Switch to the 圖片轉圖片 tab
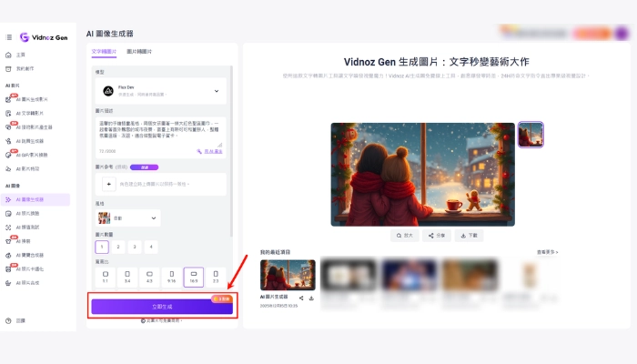 (x=139, y=52)
